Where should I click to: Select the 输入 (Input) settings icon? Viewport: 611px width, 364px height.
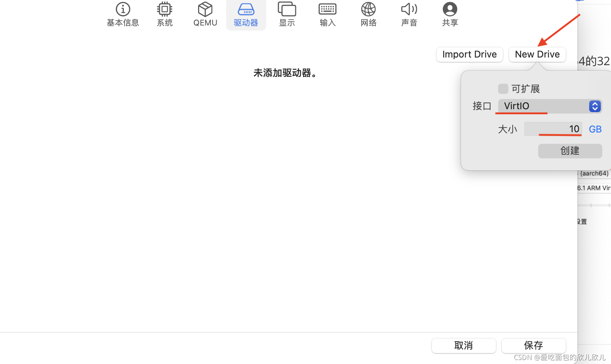pyautogui.click(x=327, y=15)
